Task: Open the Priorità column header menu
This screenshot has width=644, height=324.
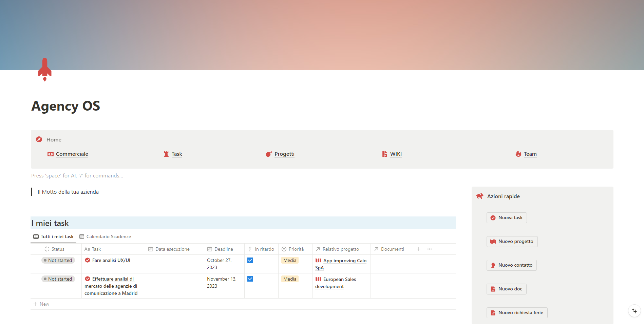Action: click(x=294, y=249)
